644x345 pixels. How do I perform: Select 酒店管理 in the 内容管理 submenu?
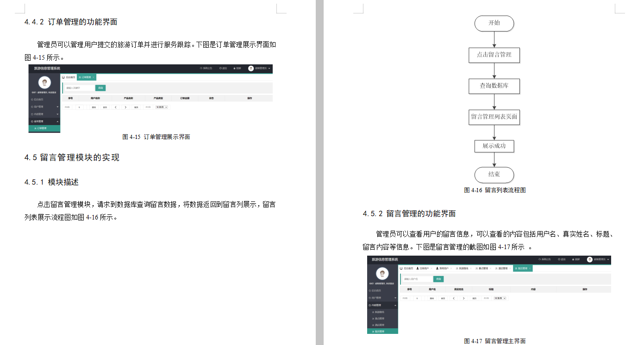pyautogui.click(x=379, y=325)
